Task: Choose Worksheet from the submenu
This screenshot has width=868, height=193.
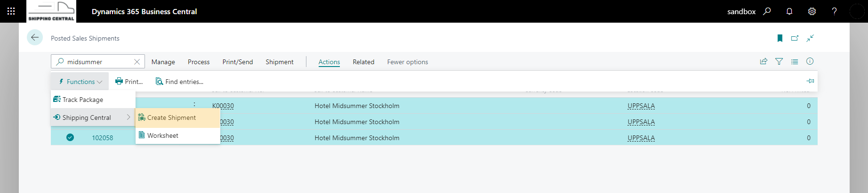Action: pos(178,135)
